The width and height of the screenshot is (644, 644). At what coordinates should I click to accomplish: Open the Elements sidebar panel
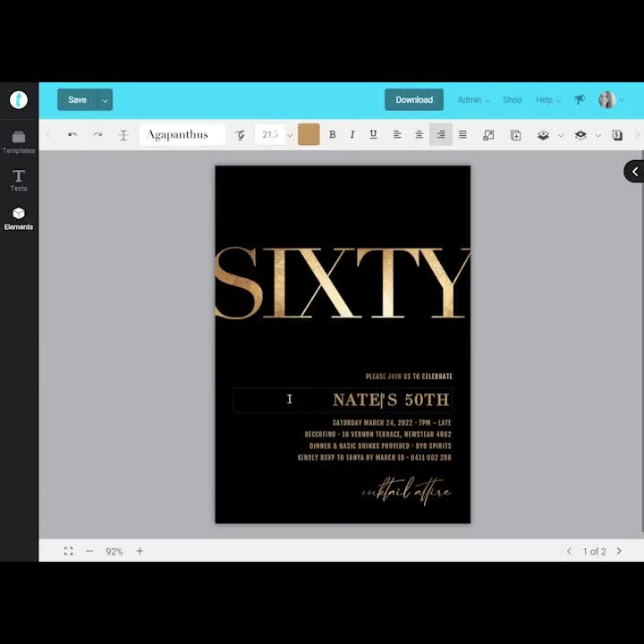(19, 219)
